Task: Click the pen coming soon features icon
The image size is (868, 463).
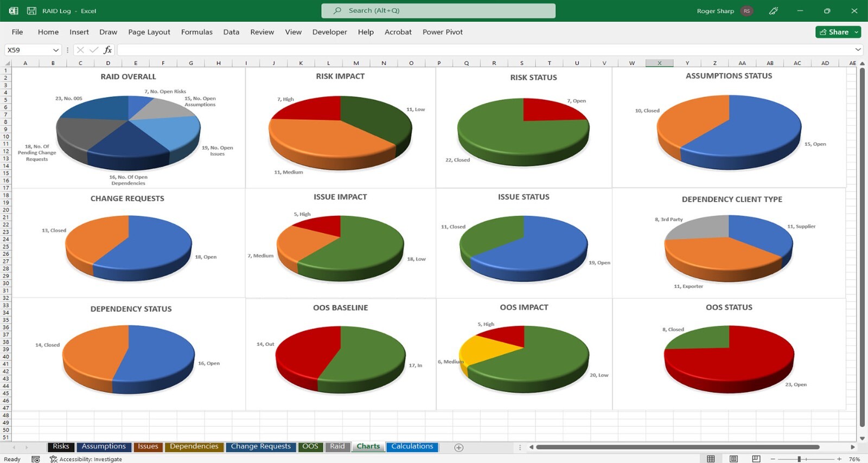Action: click(774, 11)
